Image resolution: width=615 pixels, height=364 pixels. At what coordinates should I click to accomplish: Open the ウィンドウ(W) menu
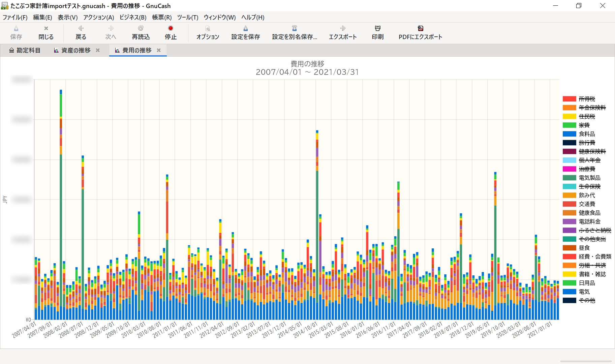pos(220,18)
